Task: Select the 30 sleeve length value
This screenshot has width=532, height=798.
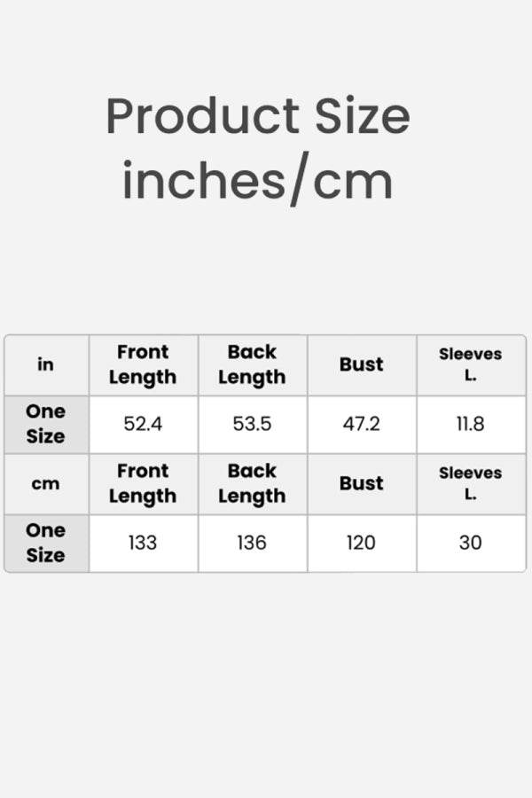Action: (x=470, y=543)
